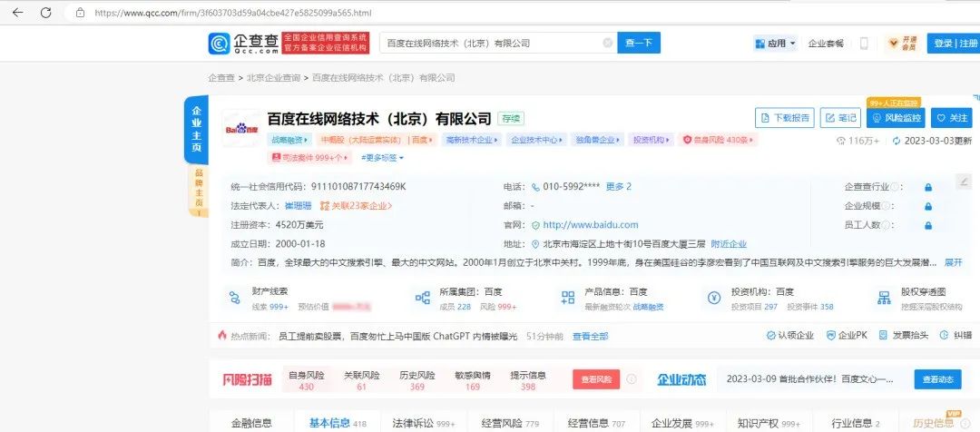Open the mobile phone app icon
This screenshot has height=432, width=980.
pyautogui.click(x=865, y=44)
